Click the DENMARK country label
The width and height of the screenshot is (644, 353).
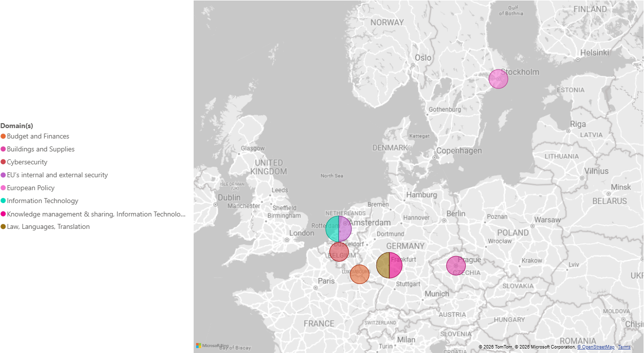click(x=390, y=148)
